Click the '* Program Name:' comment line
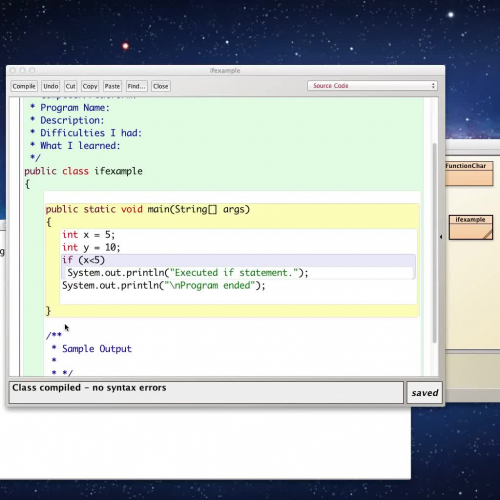The image size is (500, 500). [x=69, y=108]
